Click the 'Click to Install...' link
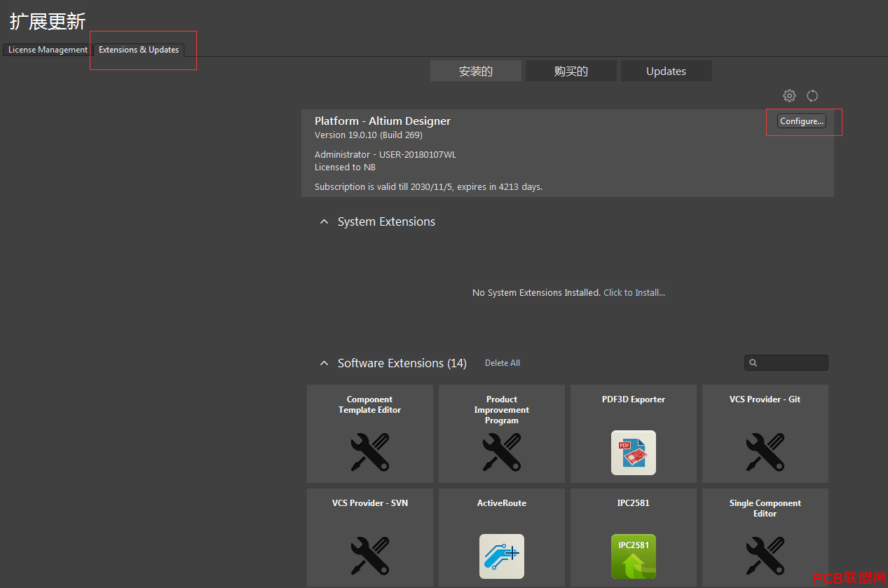This screenshot has height=588, width=888. coord(634,292)
